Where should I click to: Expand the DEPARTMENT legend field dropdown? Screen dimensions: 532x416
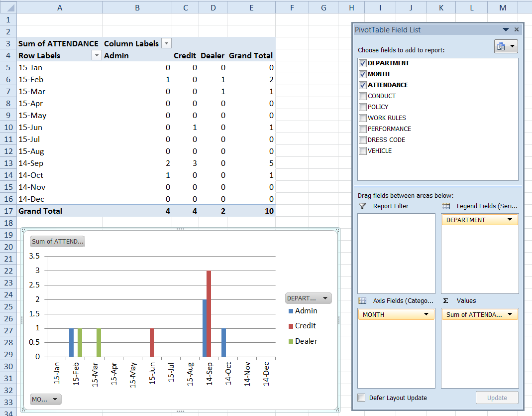pyautogui.click(x=510, y=220)
